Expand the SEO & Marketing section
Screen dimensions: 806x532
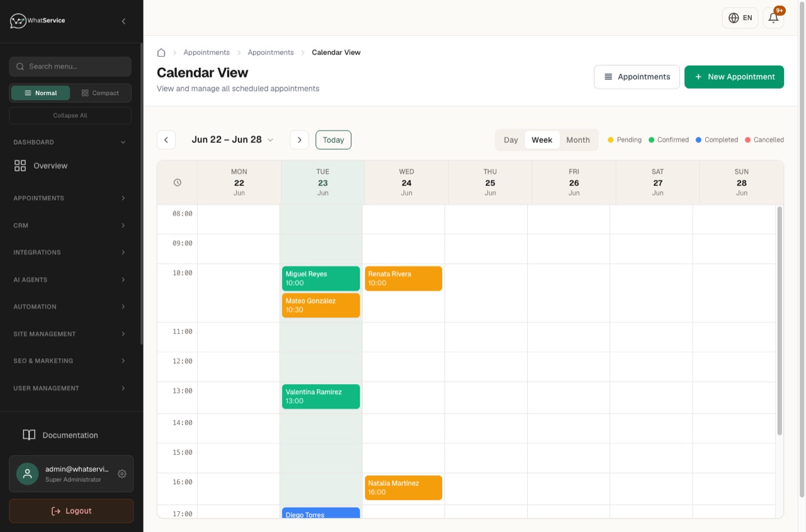click(x=70, y=361)
